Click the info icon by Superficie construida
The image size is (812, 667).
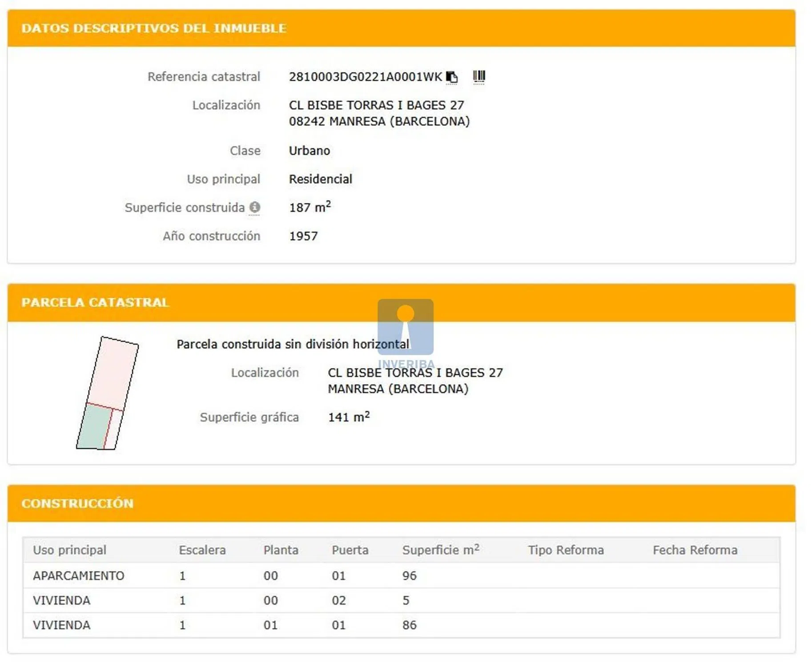tap(254, 207)
